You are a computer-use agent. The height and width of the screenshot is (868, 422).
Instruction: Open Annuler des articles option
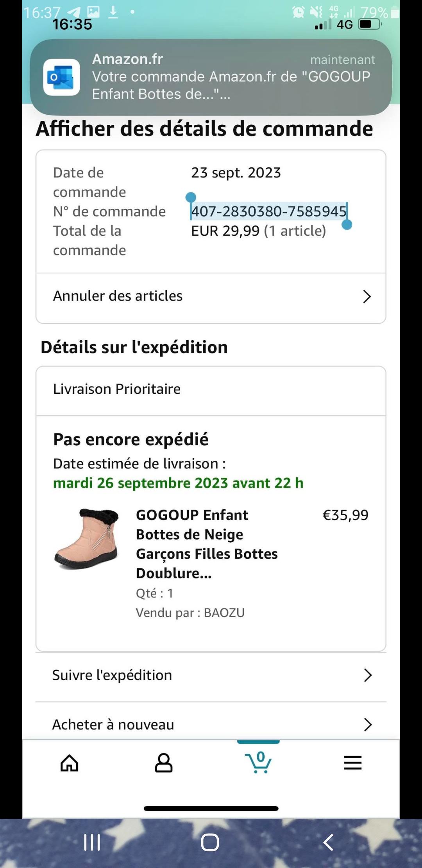coord(118,296)
